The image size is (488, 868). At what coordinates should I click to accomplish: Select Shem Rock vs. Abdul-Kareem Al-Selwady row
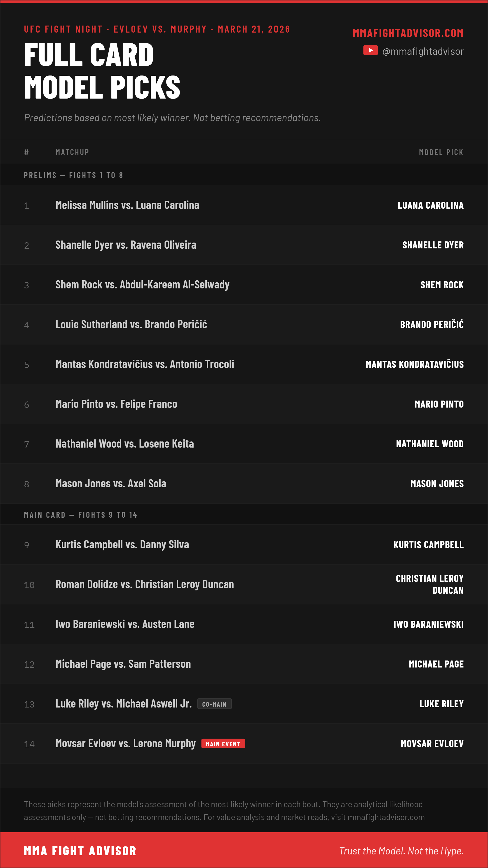244,285
